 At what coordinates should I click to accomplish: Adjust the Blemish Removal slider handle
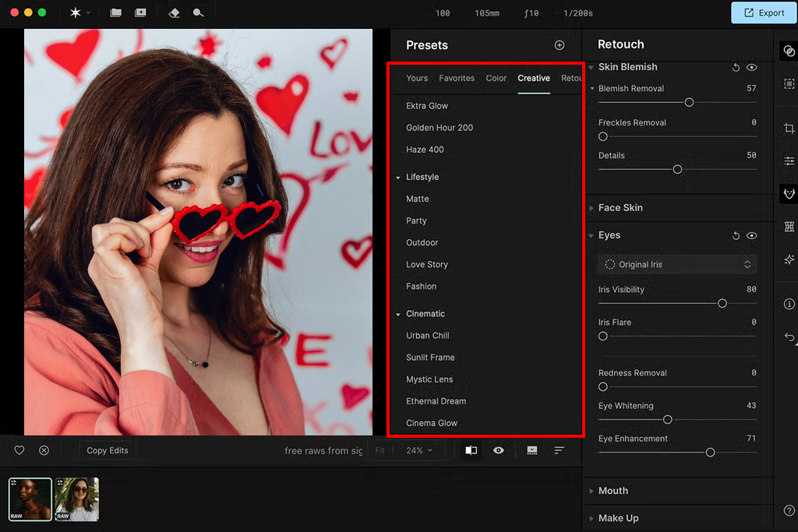689,103
